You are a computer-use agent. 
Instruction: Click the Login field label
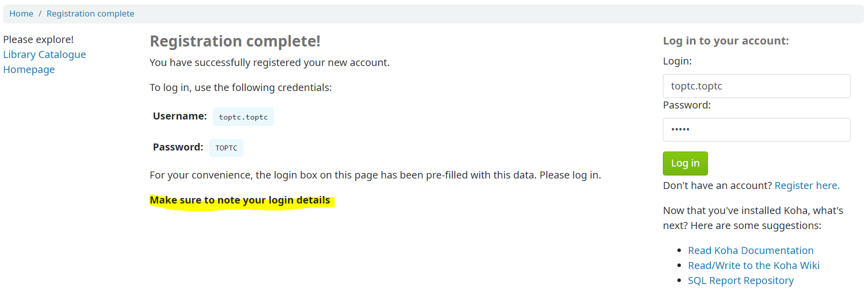(x=677, y=61)
